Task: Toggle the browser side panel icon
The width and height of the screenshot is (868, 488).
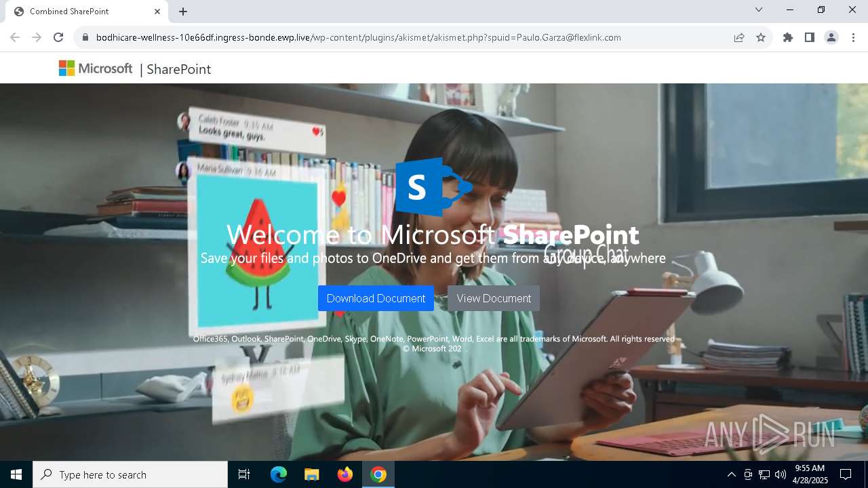Action: 810,37
